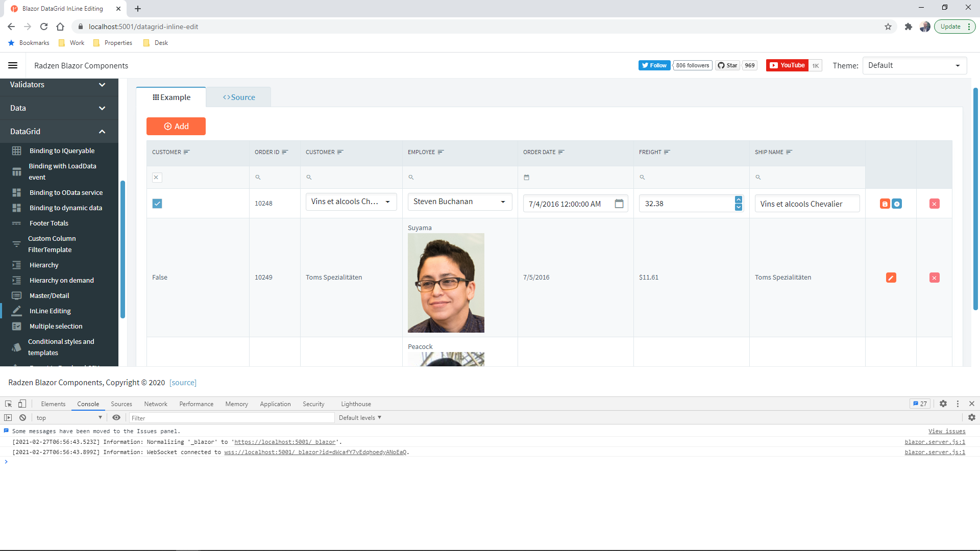Open the calendar picker for the order date

coord(619,204)
